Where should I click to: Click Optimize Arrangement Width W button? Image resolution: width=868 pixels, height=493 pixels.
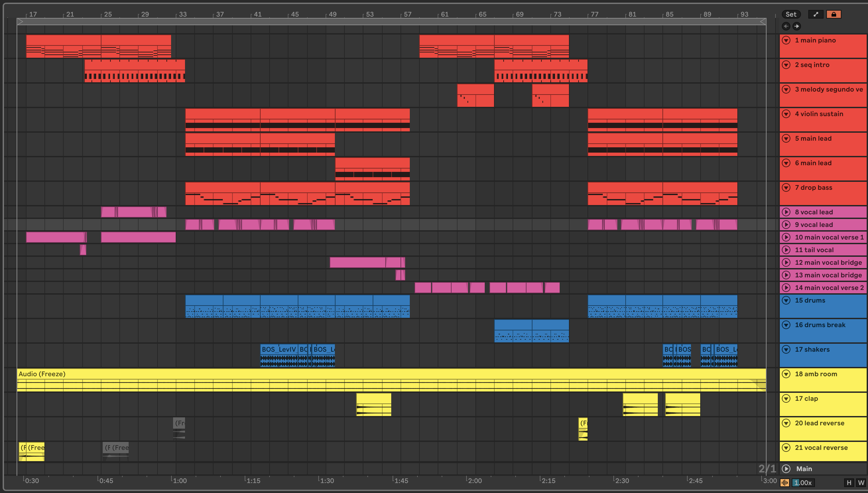pos(861,482)
